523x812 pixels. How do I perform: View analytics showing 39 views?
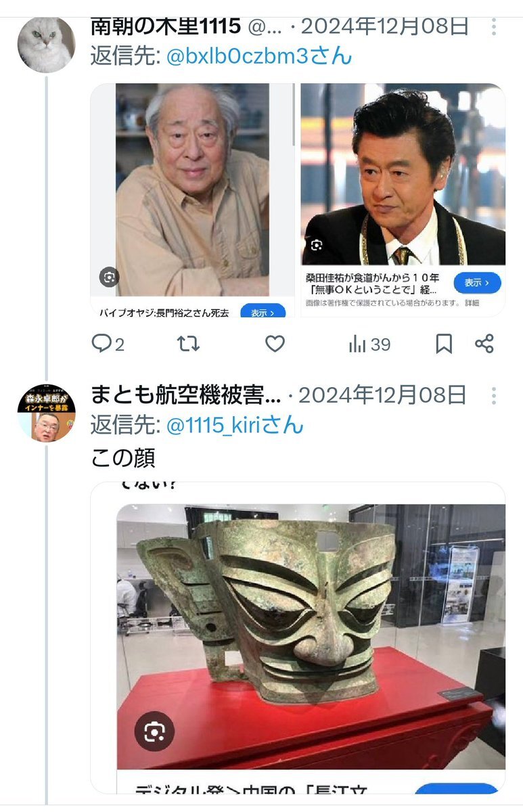click(x=369, y=344)
